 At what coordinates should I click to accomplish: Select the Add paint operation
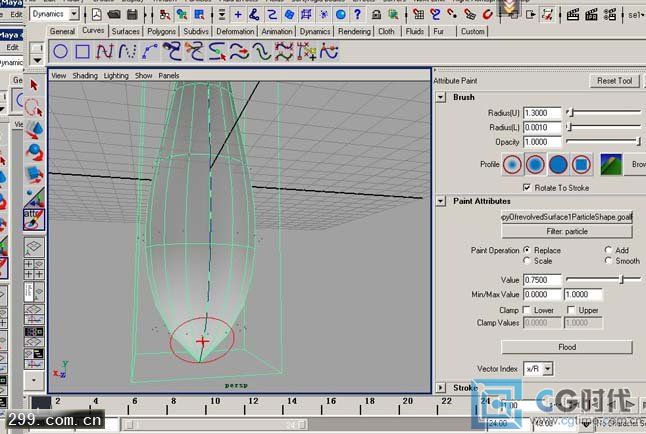608,250
